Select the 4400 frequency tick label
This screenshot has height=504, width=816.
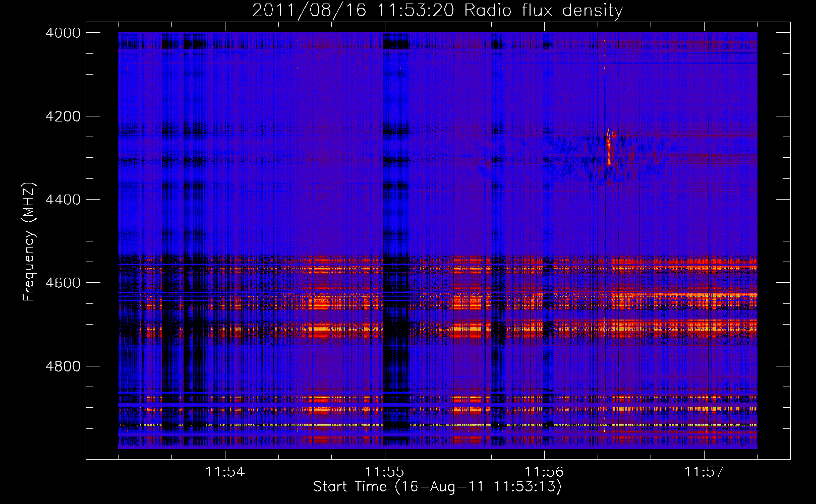[63, 200]
